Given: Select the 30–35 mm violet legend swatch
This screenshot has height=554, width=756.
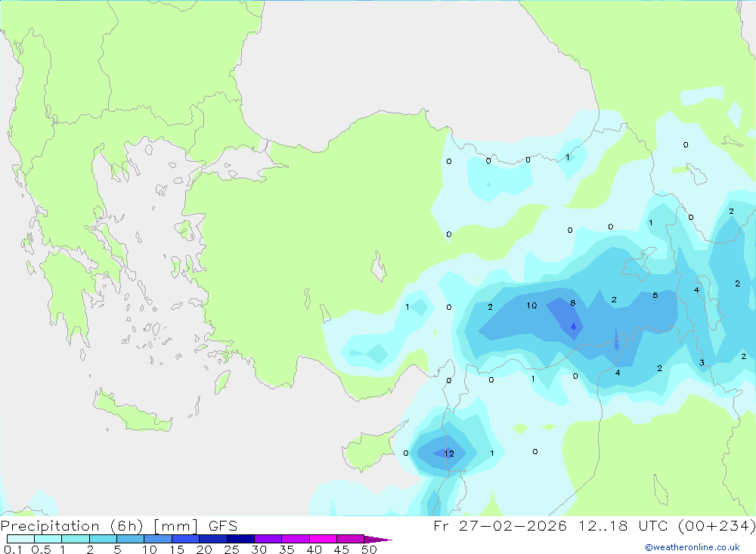Looking at the screenshot, I should [268, 539].
